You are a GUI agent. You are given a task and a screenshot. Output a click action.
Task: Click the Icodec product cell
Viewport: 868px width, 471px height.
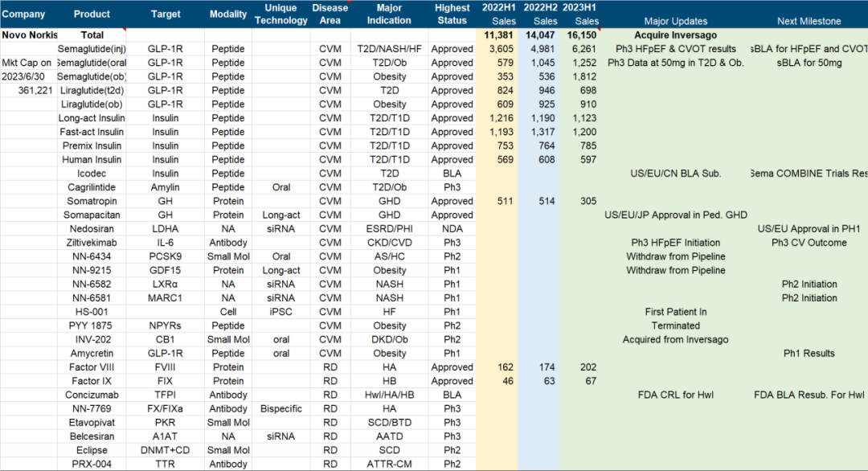[x=92, y=174]
